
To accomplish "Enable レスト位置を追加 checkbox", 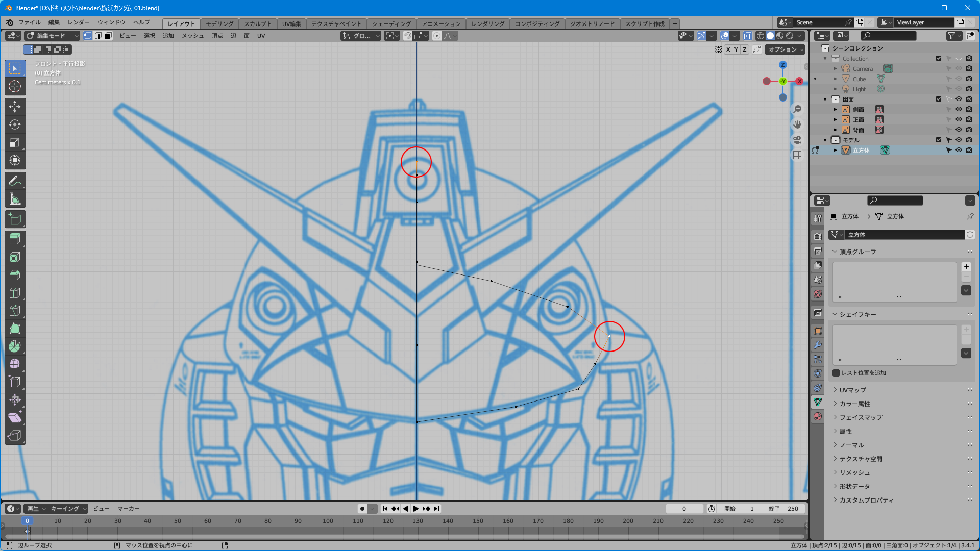I will (836, 373).
